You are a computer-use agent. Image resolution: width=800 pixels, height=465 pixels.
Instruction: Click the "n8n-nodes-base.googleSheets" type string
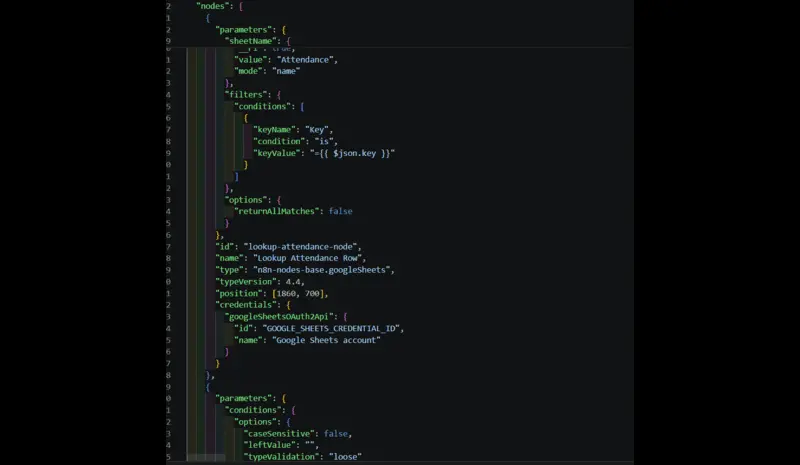coord(322,270)
